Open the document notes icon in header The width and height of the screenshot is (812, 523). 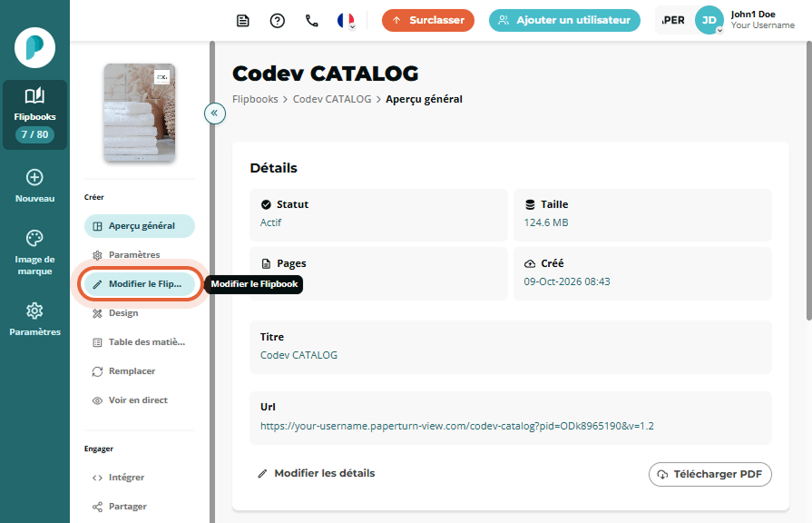(x=243, y=21)
